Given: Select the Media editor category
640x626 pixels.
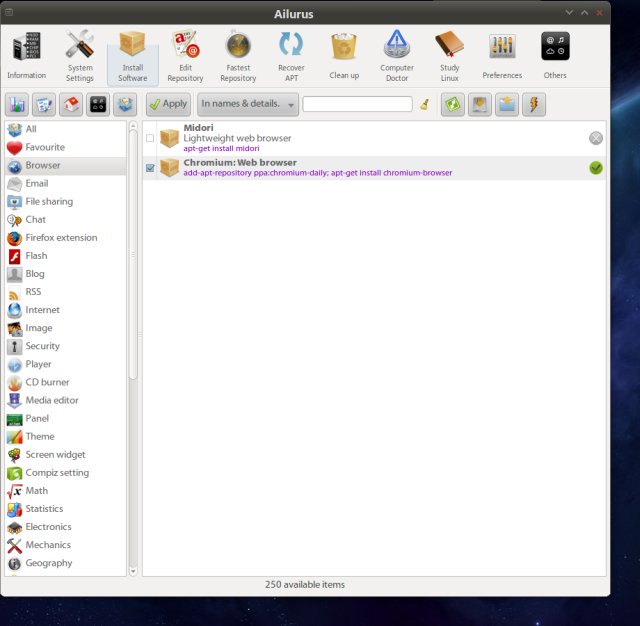Looking at the screenshot, I should click(x=51, y=400).
